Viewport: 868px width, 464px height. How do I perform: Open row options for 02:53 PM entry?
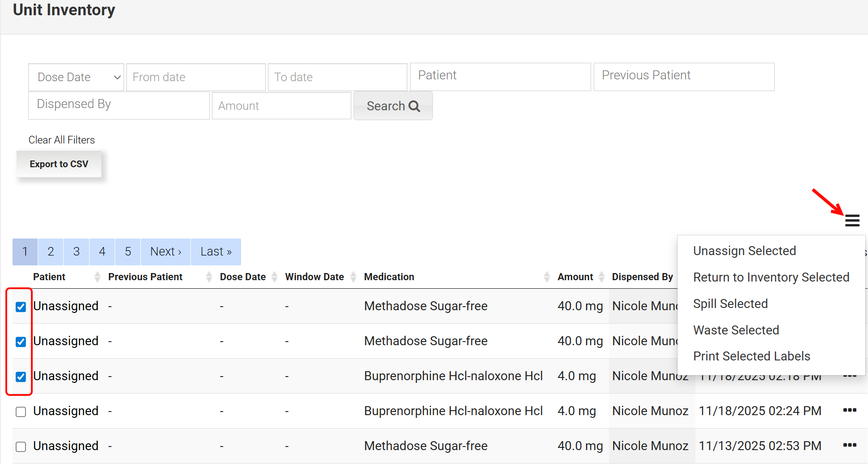point(850,445)
